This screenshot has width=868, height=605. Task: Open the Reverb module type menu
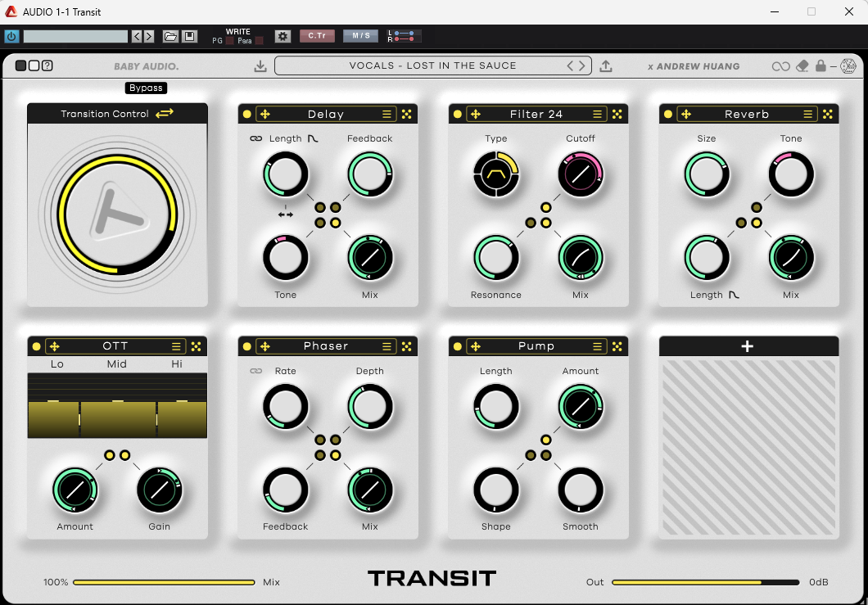tap(807, 114)
